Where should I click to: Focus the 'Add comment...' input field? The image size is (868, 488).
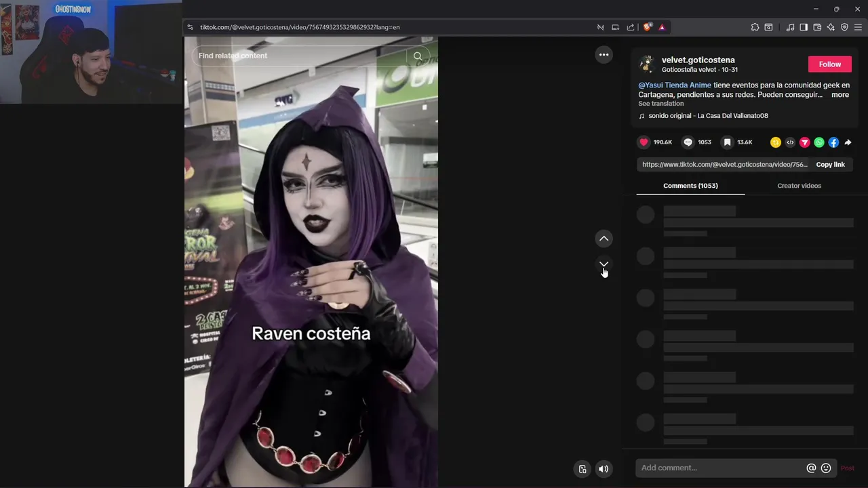[x=720, y=468]
